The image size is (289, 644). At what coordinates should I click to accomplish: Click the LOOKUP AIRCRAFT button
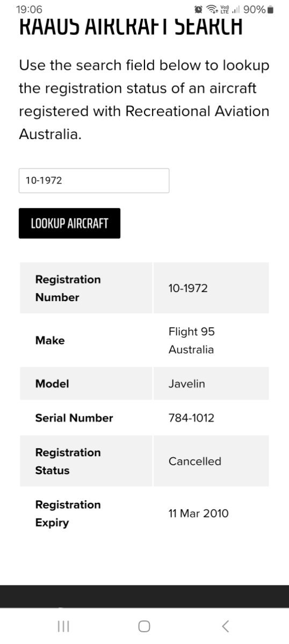pos(69,223)
